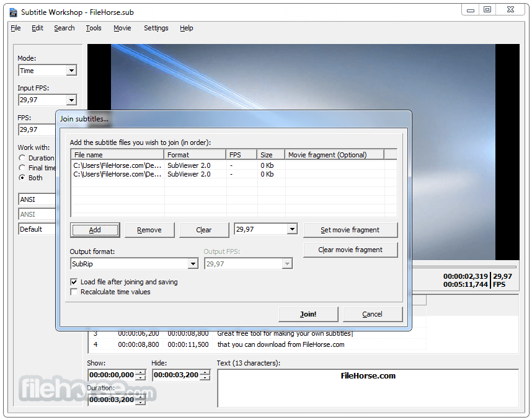Image resolution: width=532 pixels, height=420 pixels.
Task: Open the Settings menu
Action: click(x=156, y=28)
